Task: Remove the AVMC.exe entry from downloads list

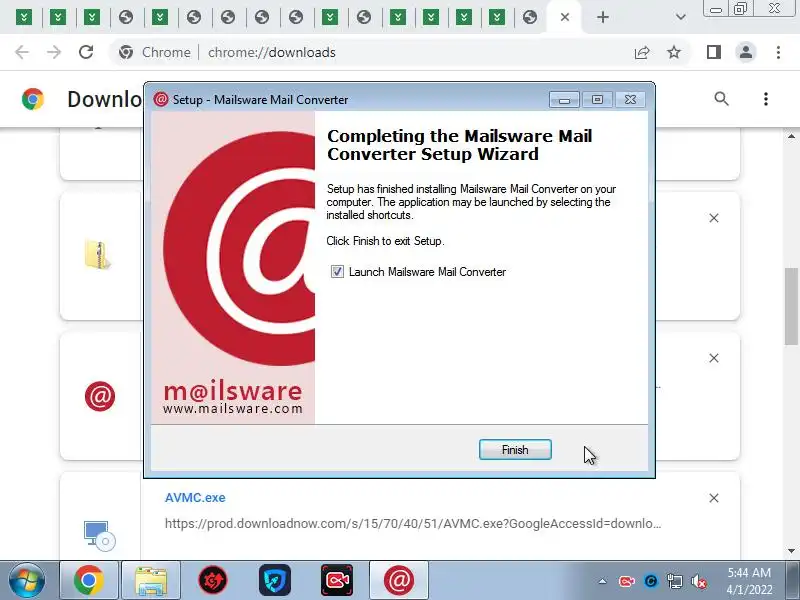Action: pos(714,498)
